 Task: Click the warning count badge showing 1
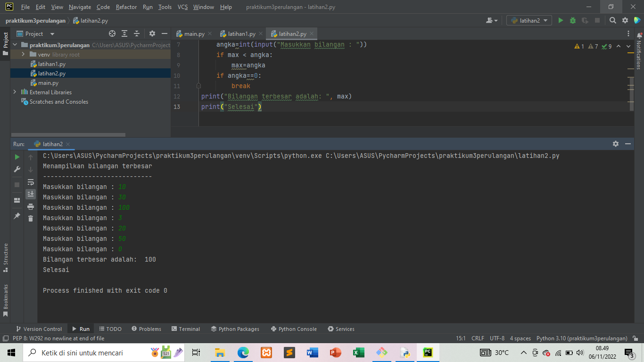coord(578,46)
